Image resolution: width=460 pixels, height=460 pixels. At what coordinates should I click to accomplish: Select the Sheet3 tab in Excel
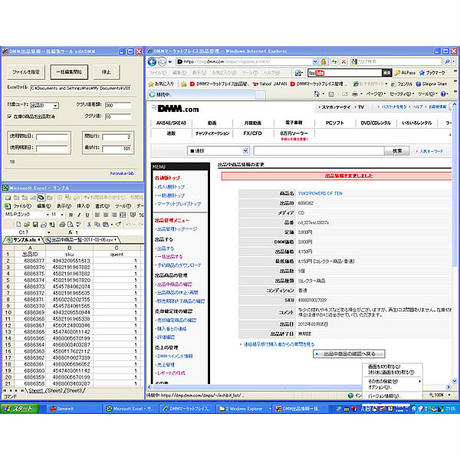click(x=74, y=390)
